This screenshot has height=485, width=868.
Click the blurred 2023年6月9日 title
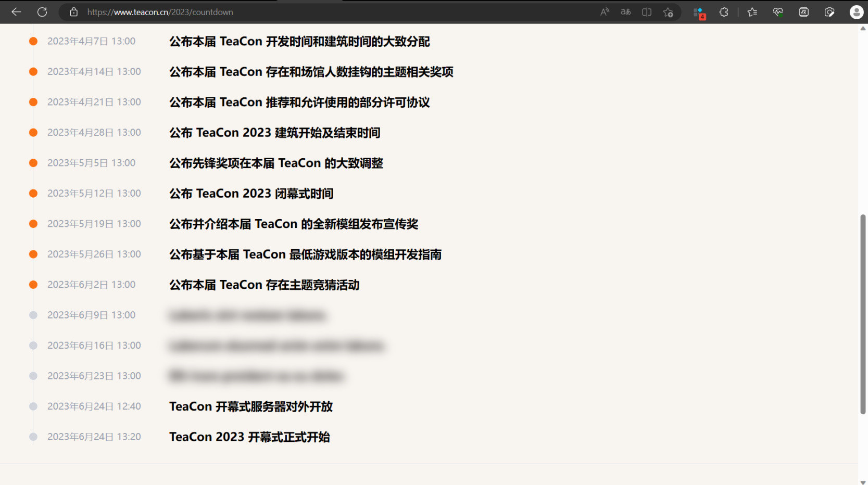[x=248, y=315]
